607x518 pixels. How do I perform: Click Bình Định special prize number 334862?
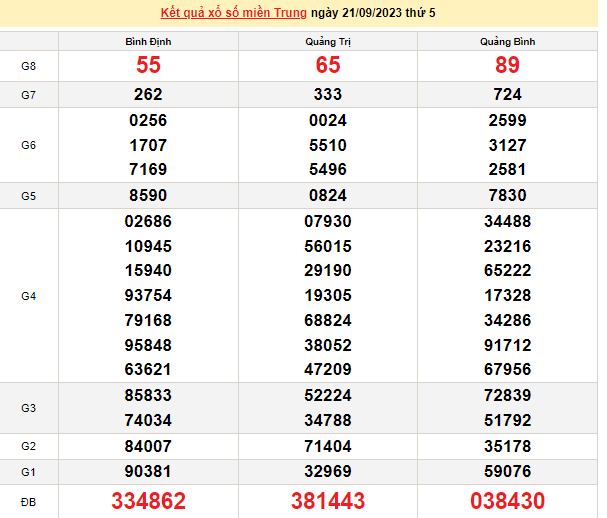click(x=148, y=501)
